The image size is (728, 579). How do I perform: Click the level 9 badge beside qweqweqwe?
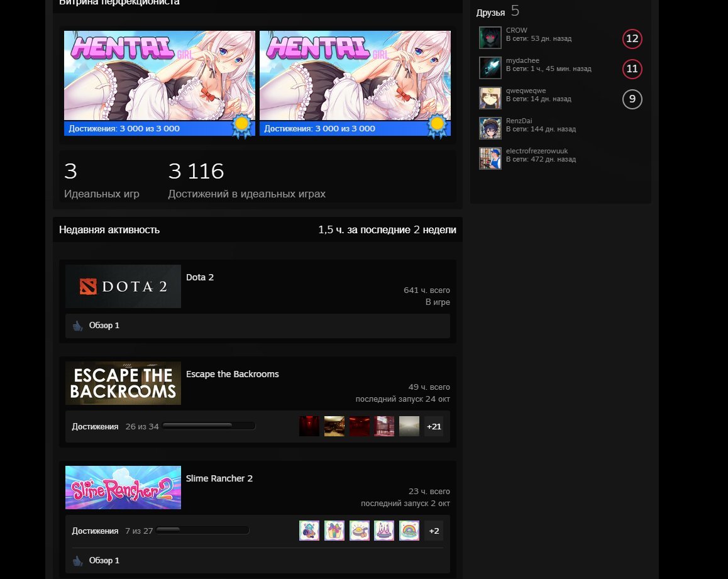point(632,99)
